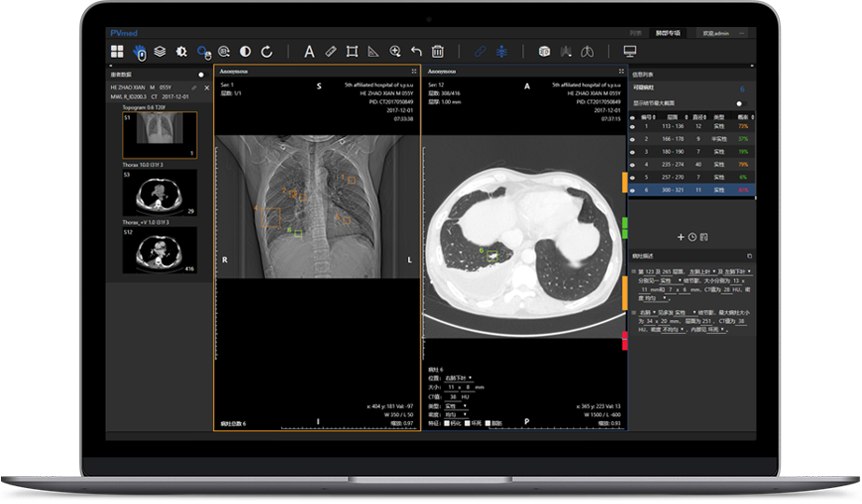
Task: Click the brightness sun icon
Action: coord(181,51)
